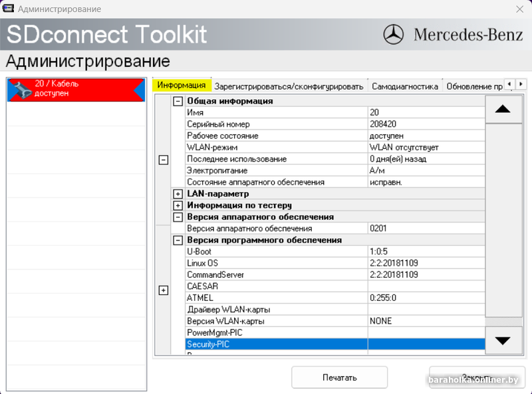Select the highlighted Security-PIC row

(x=335, y=344)
